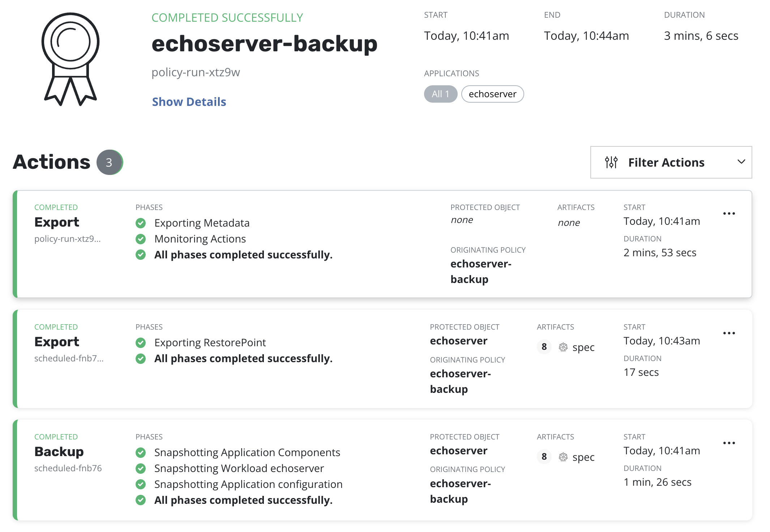Open three-dot menu on first Export action
The image size is (770, 532).
729,214
